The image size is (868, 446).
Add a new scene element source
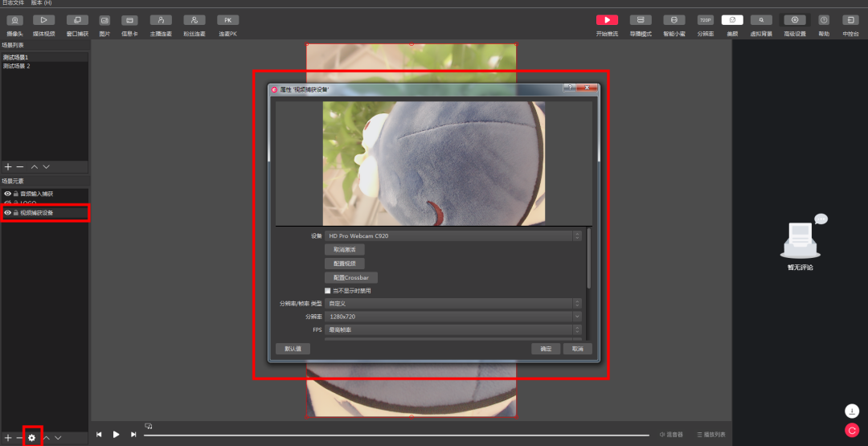click(8, 438)
